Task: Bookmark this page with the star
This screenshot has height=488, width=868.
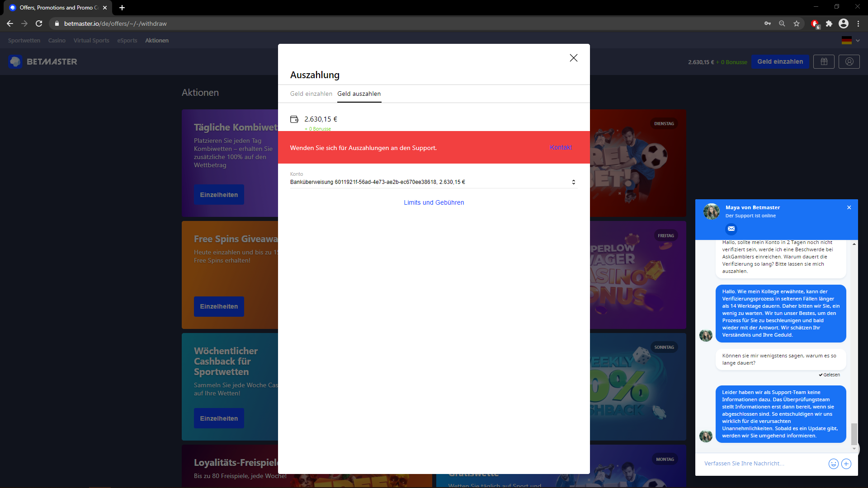Action: coord(797,23)
